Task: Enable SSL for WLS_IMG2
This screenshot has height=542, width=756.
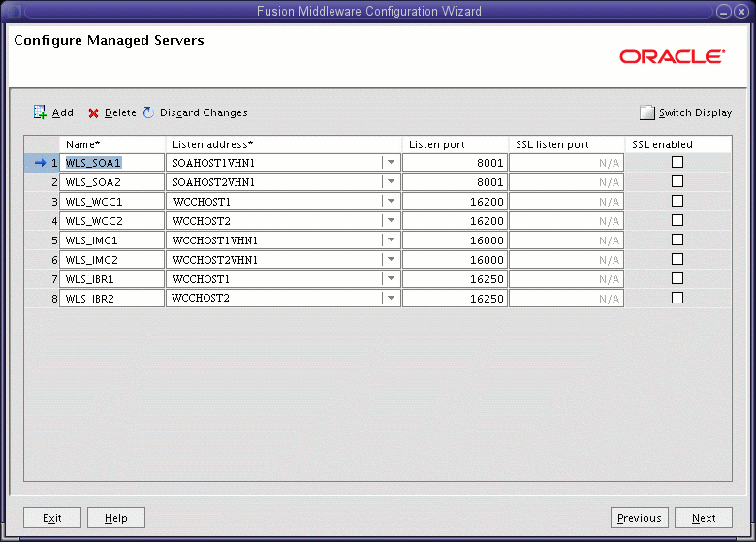Action: click(x=677, y=259)
